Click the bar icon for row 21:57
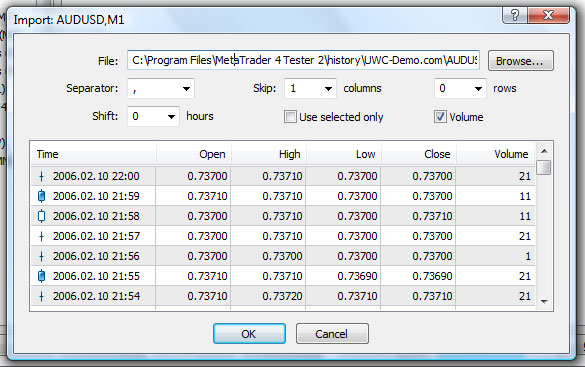Viewport: 585px width, 367px height. tap(41, 236)
